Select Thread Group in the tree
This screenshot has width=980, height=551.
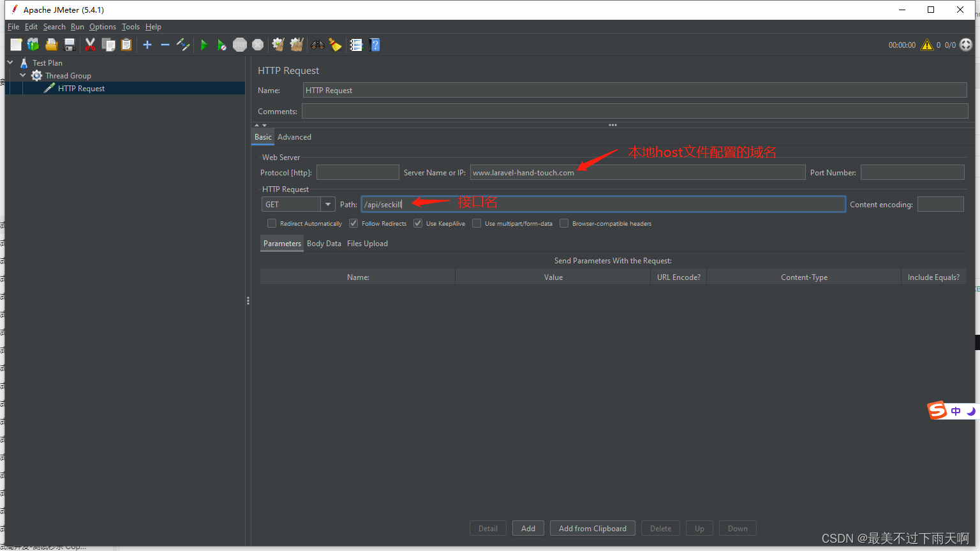(68, 75)
